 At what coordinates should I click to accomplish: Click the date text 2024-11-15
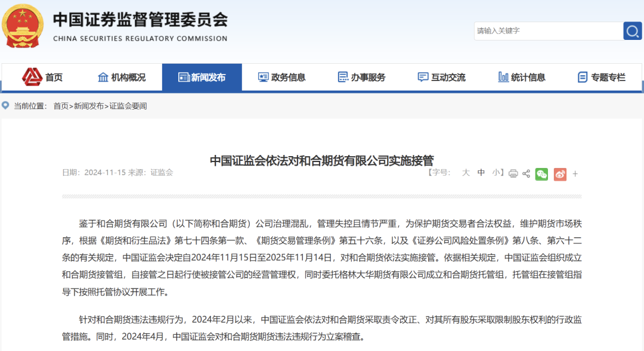[105, 172]
